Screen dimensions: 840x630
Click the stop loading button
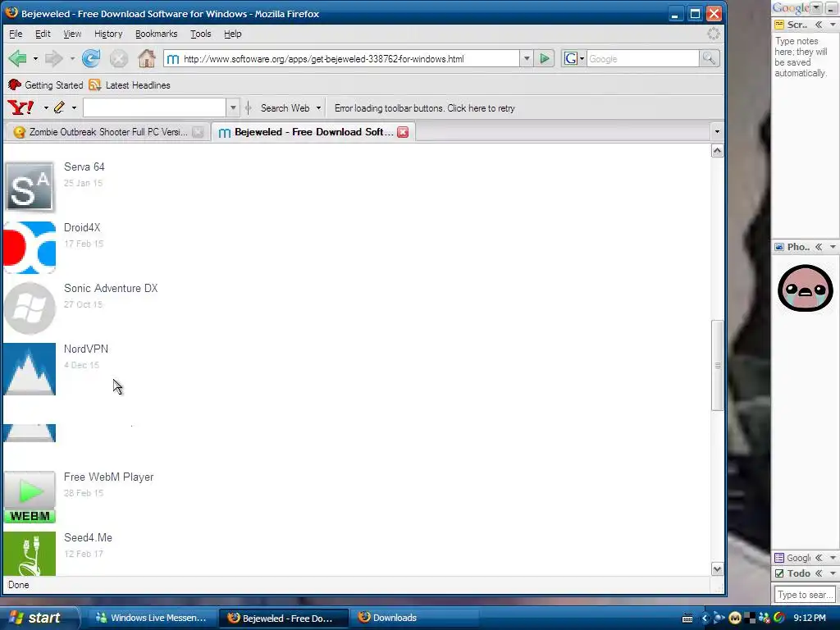tap(119, 58)
